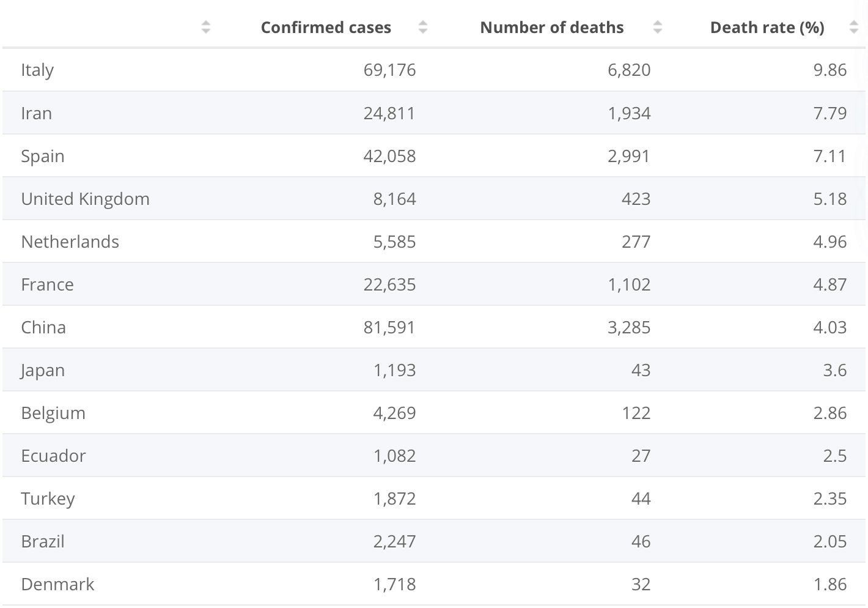Select the Netherlands row
Viewport: 868px width, 608px height.
(x=70, y=242)
